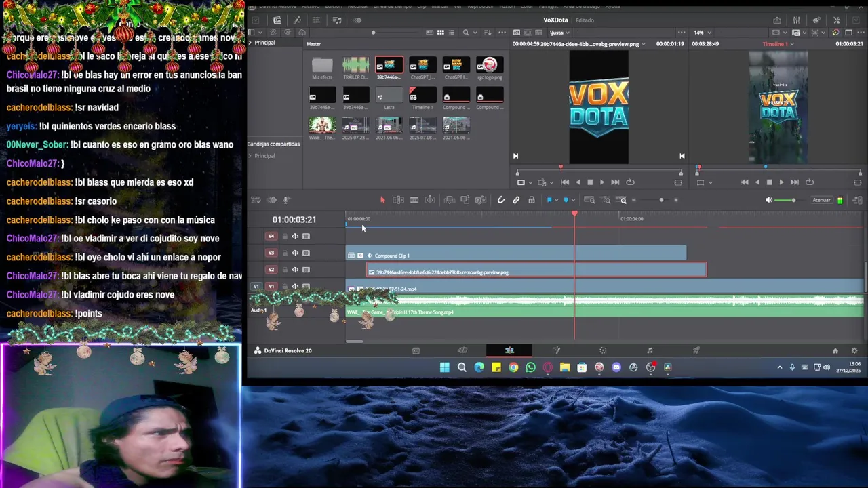Open the 14% viewer zoom dropdown
The height and width of the screenshot is (488, 868).
(709, 33)
